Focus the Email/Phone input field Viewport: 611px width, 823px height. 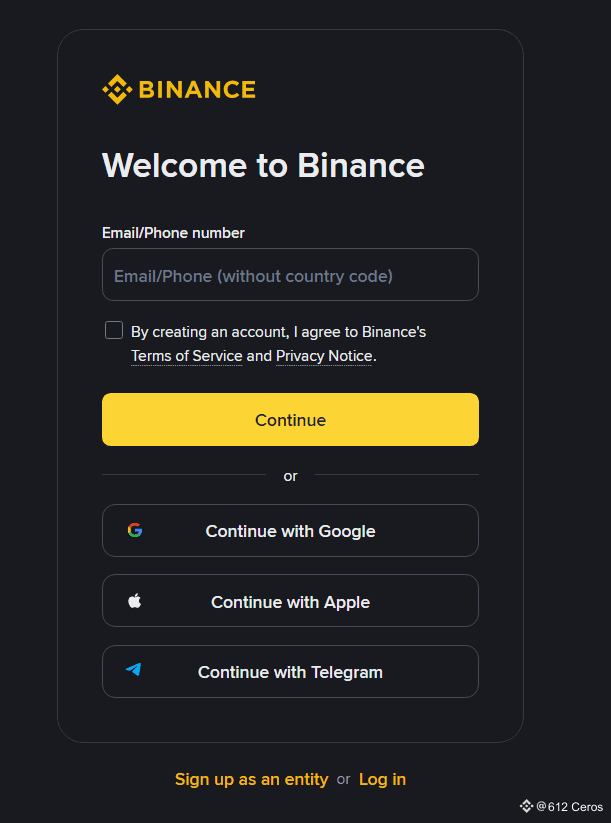coord(290,275)
